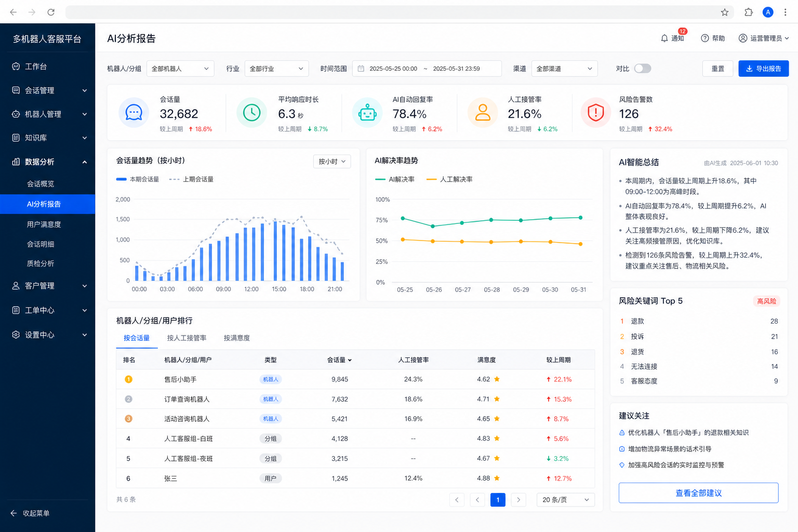This screenshot has width=798, height=532.
Task: Click 高风险 tag in 风险关键词
Action: (x=766, y=301)
